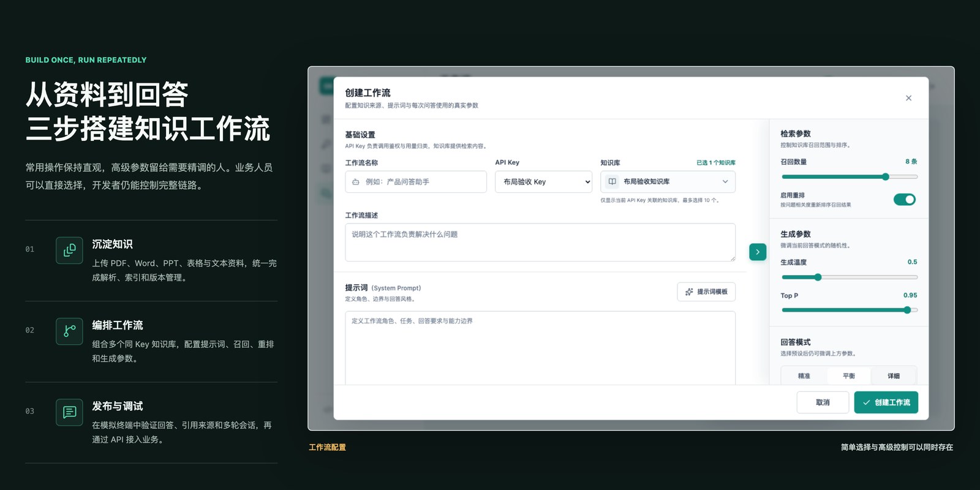
Task: Click the 生成参数 section heading
Action: click(x=796, y=234)
